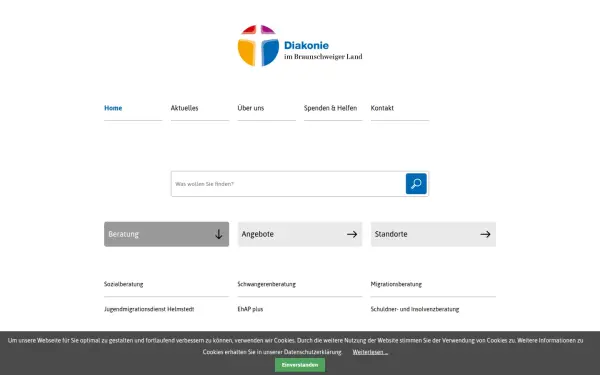Screen dimensions: 600x375
Task: Expand the Standorte section
Action: pos(433,234)
